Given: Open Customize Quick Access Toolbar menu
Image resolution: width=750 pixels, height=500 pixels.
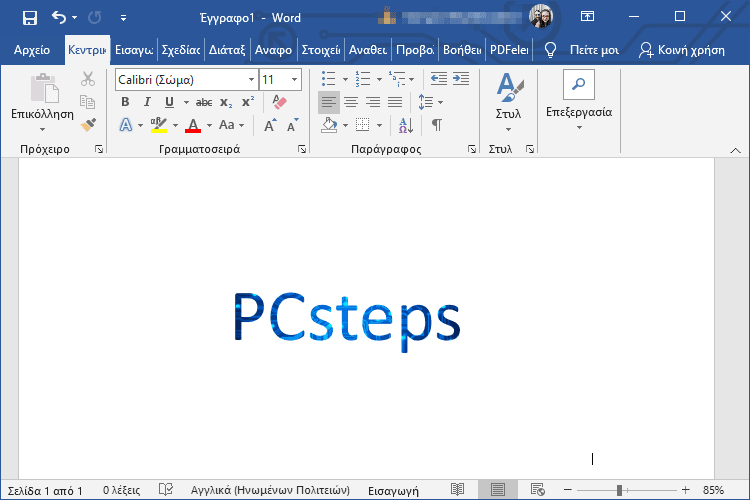Looking at the screenshot, I should coord(123,18).
